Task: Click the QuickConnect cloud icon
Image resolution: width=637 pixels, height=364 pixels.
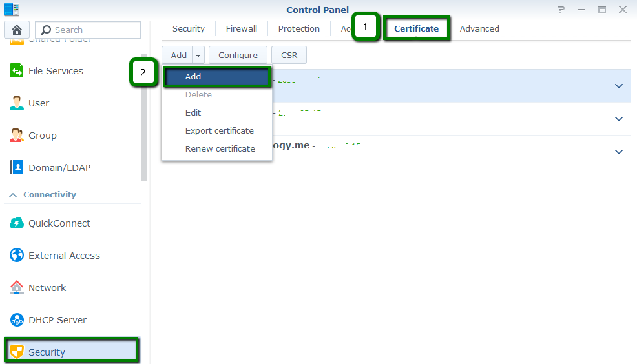Action: (x=17, y=223)
